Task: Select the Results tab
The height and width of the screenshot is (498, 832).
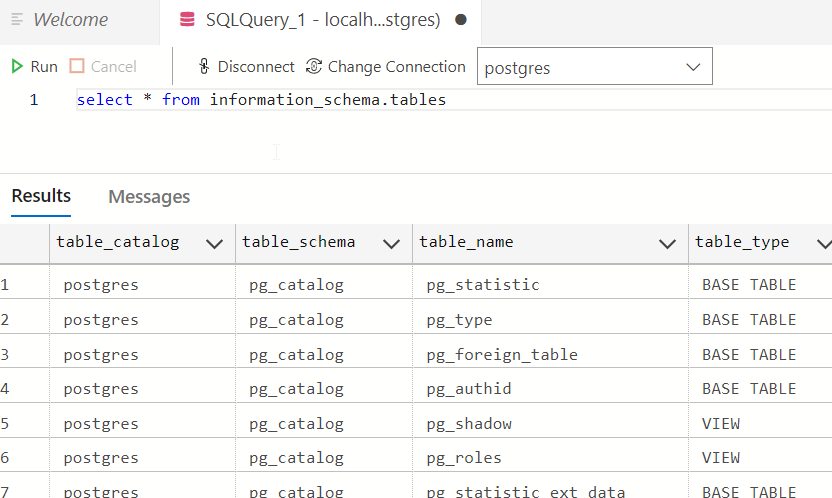Action: click(41, 196)
